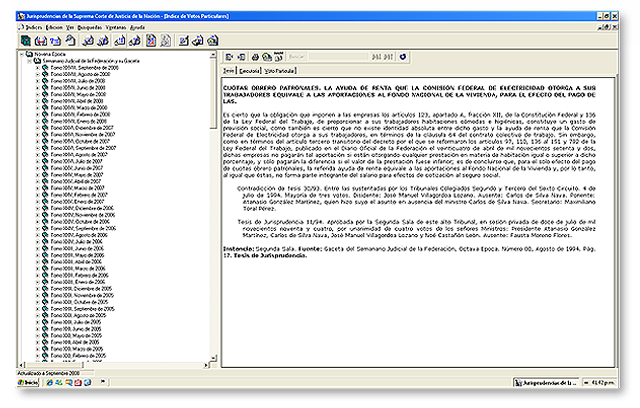Expand the Septiembre de 2006 tomo
Image resolution: width=640 pixels, height=408 pixels.
38,228
